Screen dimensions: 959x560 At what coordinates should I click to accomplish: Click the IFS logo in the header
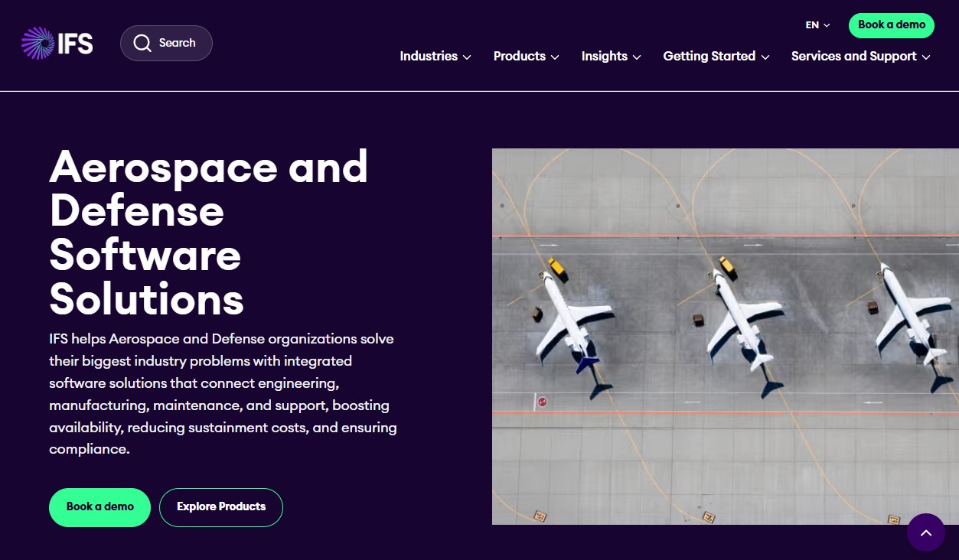pos(57,43)
